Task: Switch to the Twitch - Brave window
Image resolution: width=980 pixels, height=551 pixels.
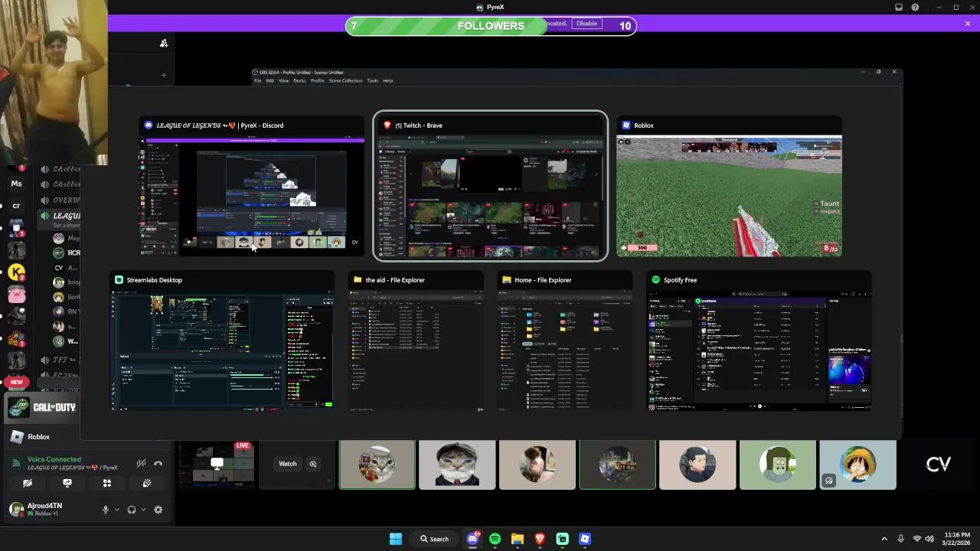Action: (490, 187)
